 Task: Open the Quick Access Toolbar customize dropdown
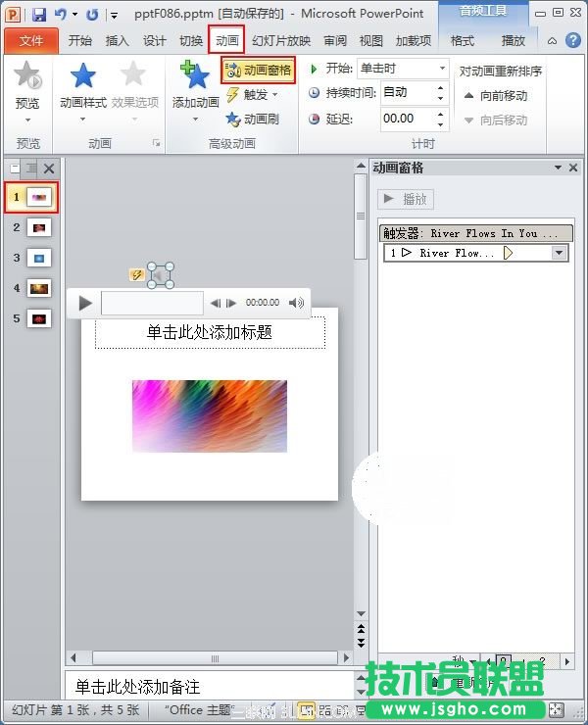[114, 16]
